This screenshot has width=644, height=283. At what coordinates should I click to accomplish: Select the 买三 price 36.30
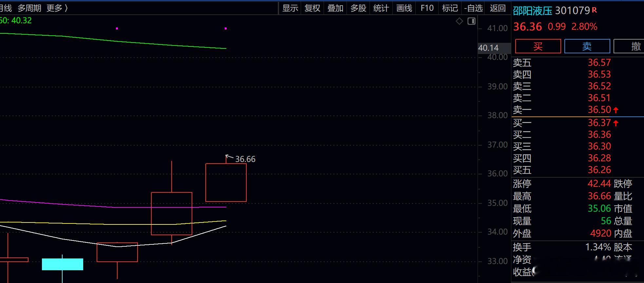(x=599, y=146)
